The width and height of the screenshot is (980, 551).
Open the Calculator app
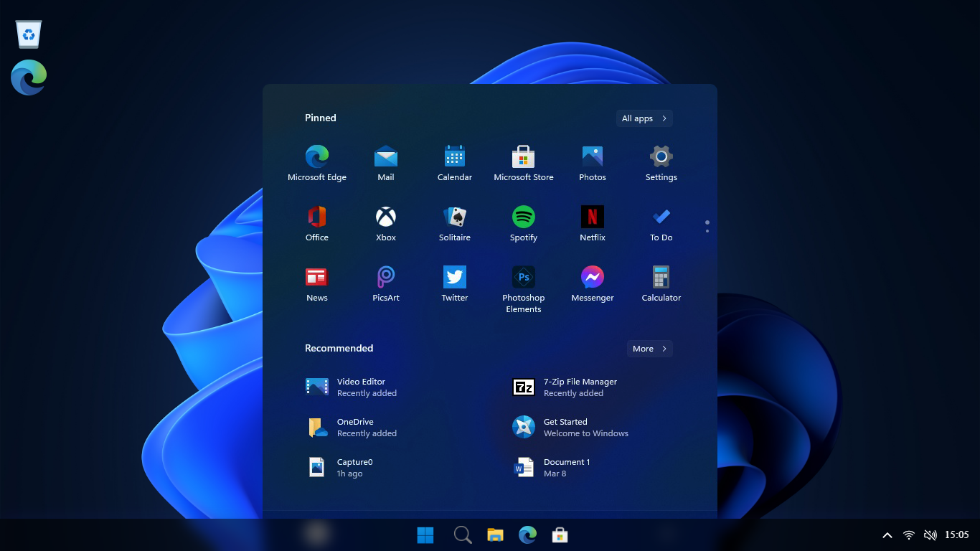pos(661,284)
